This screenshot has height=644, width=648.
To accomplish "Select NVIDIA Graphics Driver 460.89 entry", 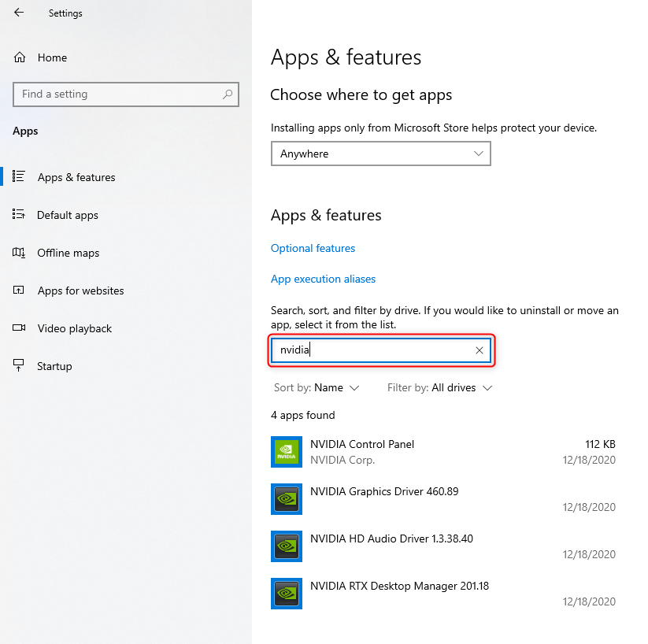I will pos(443,499).
